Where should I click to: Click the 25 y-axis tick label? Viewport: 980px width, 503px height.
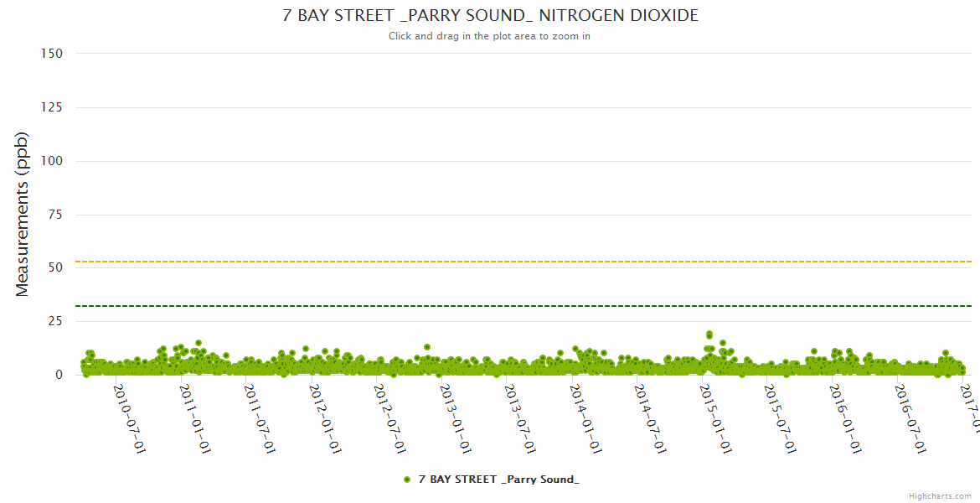[54, 321]
